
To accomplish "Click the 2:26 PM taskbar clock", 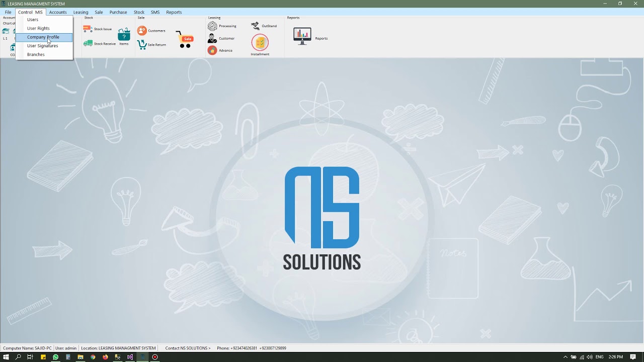I will click(616, 357).
